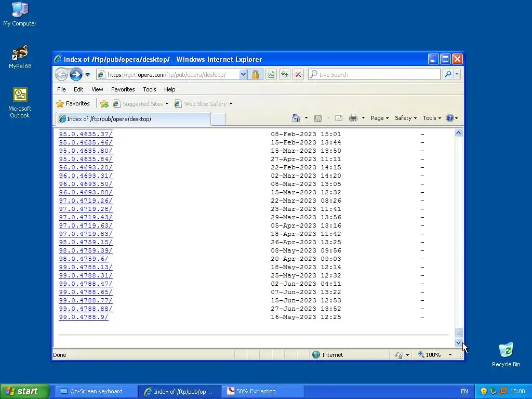Click the Compatibility View icon
The image size is (532, 399).
click(x=271, y=74)
